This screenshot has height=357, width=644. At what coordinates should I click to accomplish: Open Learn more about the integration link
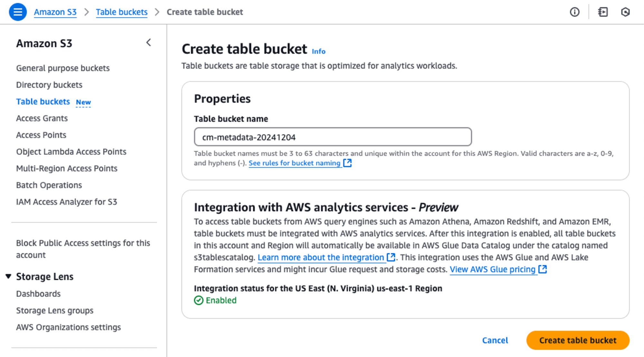(x=321, y=257)
